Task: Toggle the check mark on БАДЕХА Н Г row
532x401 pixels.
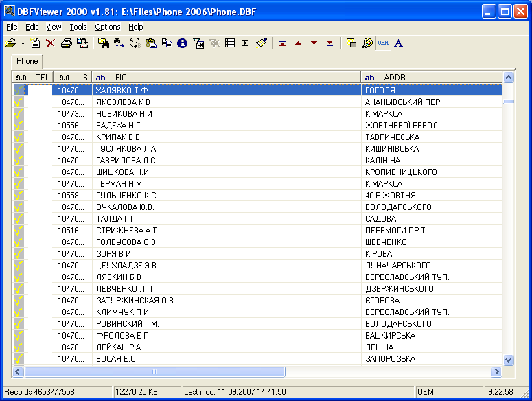Action: click(x=19, y=126)
